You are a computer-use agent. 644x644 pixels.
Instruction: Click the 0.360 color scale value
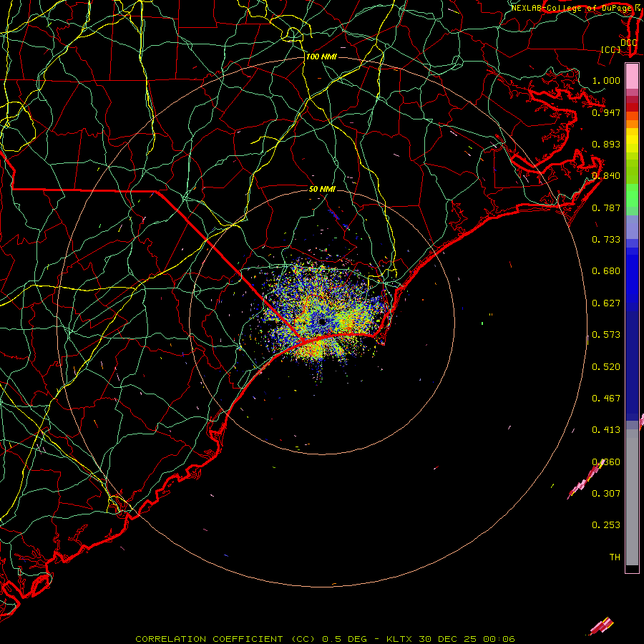coord(606,462)
